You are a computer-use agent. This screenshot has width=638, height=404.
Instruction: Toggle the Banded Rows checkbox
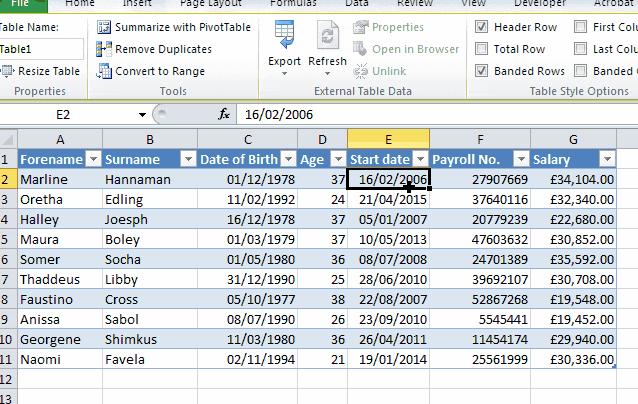481,71
